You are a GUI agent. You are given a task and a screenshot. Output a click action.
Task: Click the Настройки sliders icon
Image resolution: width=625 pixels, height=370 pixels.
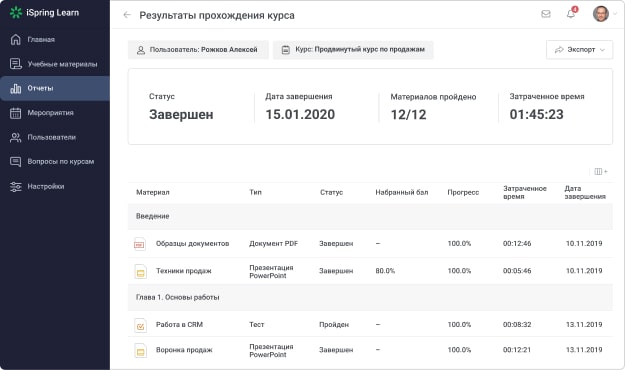(x=16, y=186)
